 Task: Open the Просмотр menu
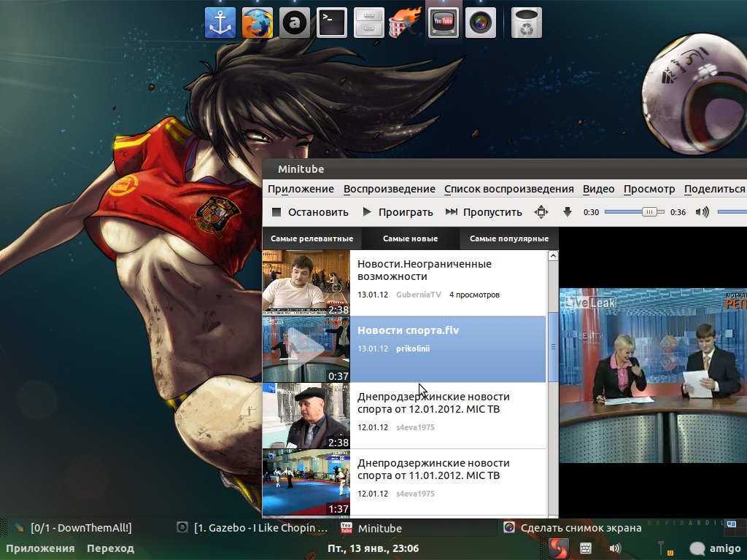coord(649,189)
